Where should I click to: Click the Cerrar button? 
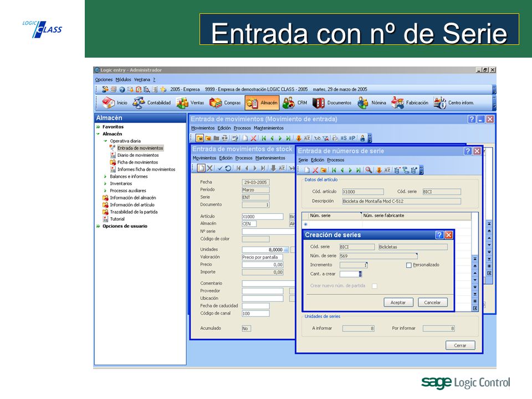pos(460,345)
